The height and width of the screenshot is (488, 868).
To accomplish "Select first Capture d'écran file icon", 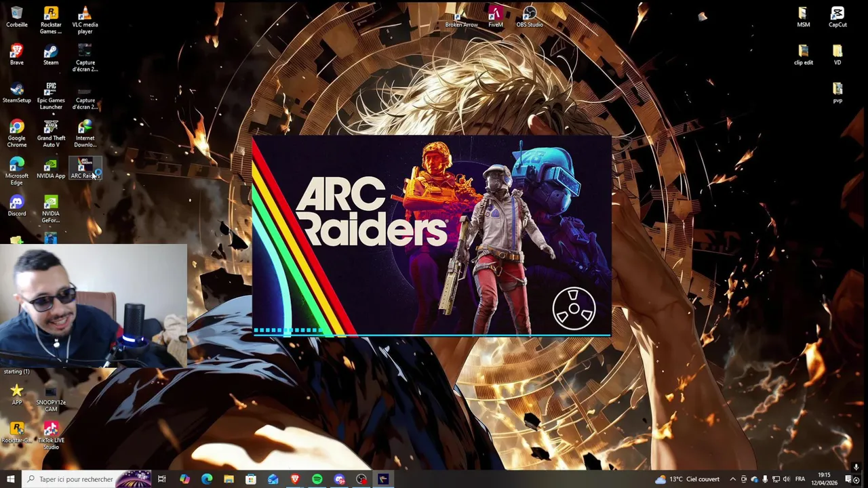I will [85, 58].
